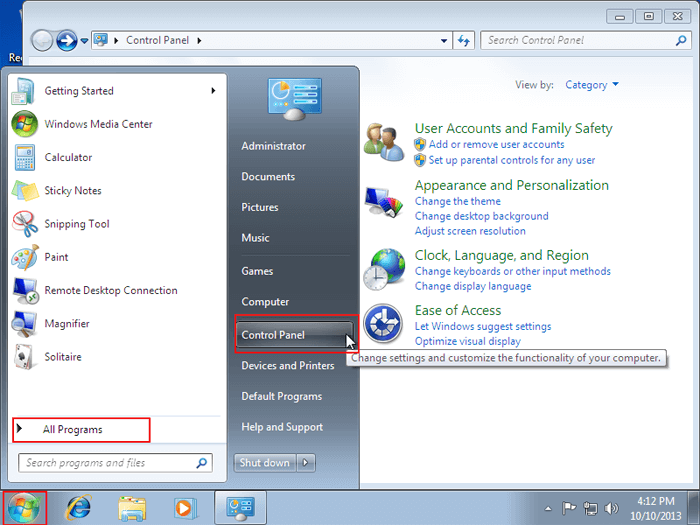Open Administrator in Start menu
The height and width of the screenshot is (525, 700).
point(274,146)
